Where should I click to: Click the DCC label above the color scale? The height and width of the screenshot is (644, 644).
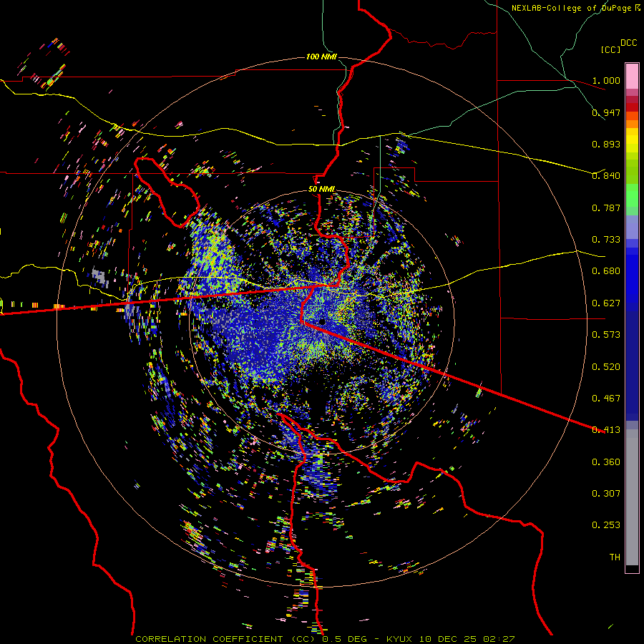coord(628,43)
